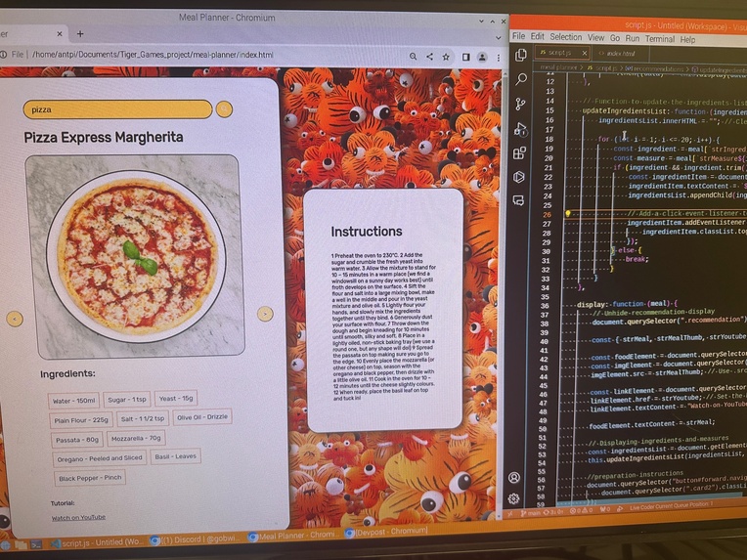The height and width of the screenshot is (560, 747).
Task: Toggle the Plain Flour - 225g ingredient
Action: [81, 420]
